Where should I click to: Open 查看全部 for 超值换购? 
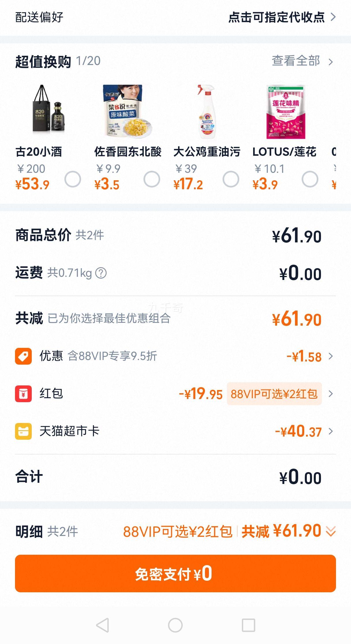tap(303, 61)
